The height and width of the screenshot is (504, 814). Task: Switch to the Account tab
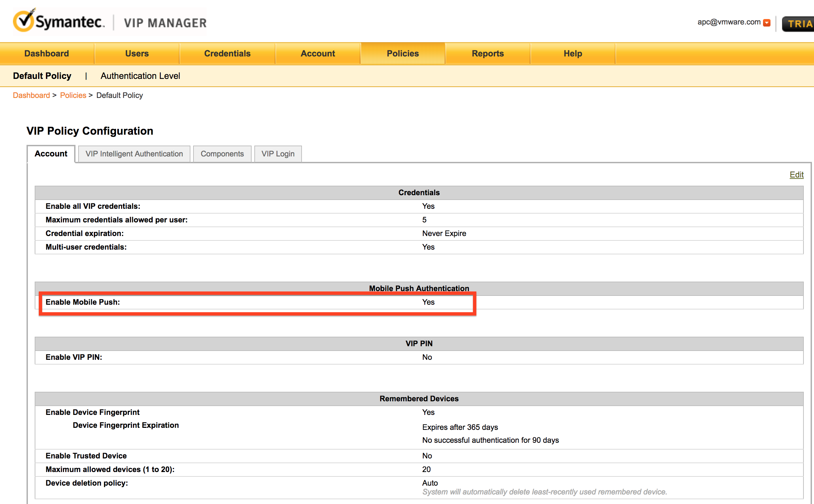pyautogui.click(x=51, y=154)
